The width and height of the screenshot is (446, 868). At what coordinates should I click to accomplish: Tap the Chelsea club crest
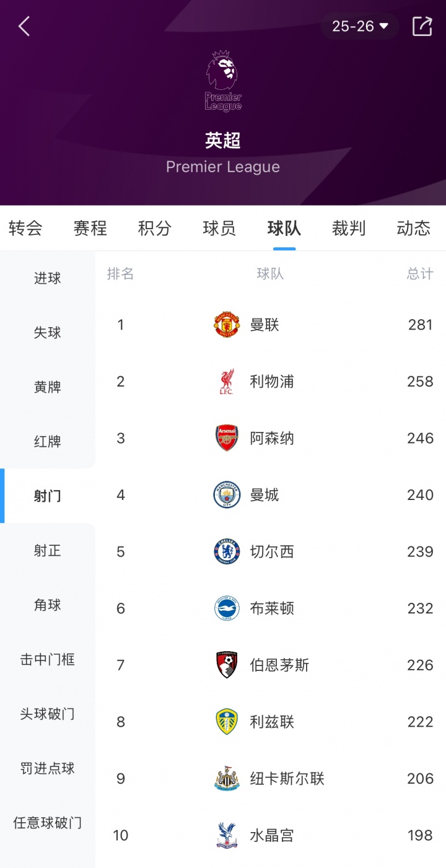point(227,551)
